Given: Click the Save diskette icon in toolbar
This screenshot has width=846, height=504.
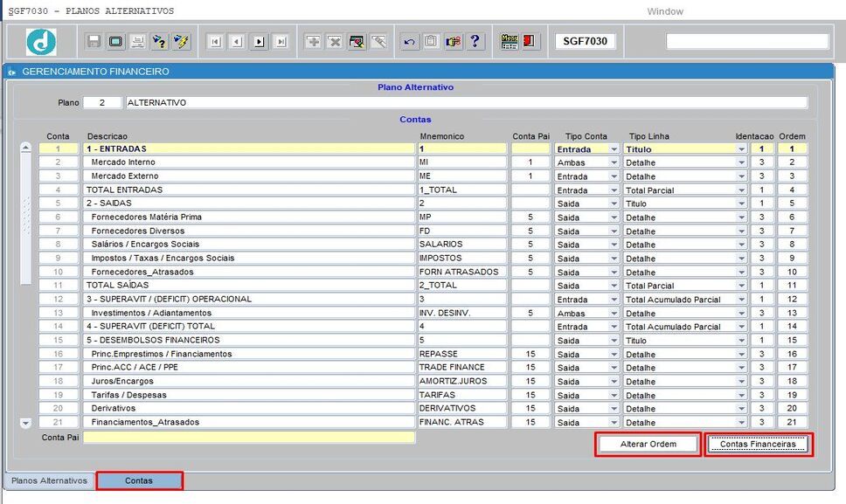Looking at the screenshot, I should 94,42.
